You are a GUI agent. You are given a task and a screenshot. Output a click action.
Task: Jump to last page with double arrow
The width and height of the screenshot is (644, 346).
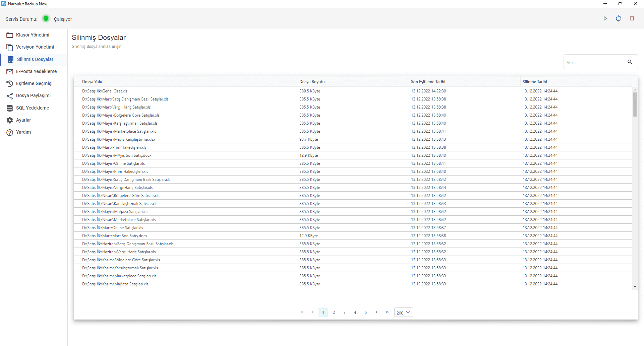387,312
